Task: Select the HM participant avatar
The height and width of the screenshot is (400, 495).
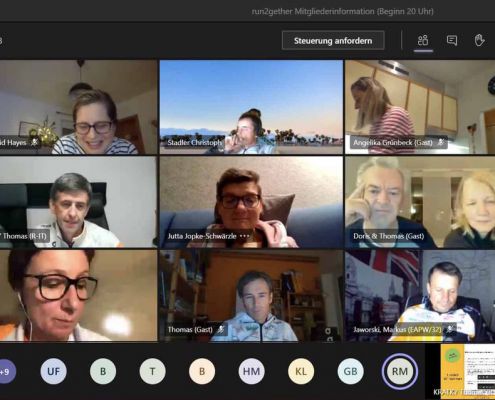Action: (x=251, y=371)
